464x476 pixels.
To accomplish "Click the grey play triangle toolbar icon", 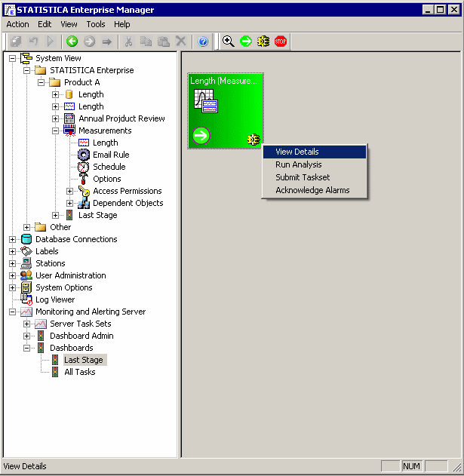I will point(51,41).
